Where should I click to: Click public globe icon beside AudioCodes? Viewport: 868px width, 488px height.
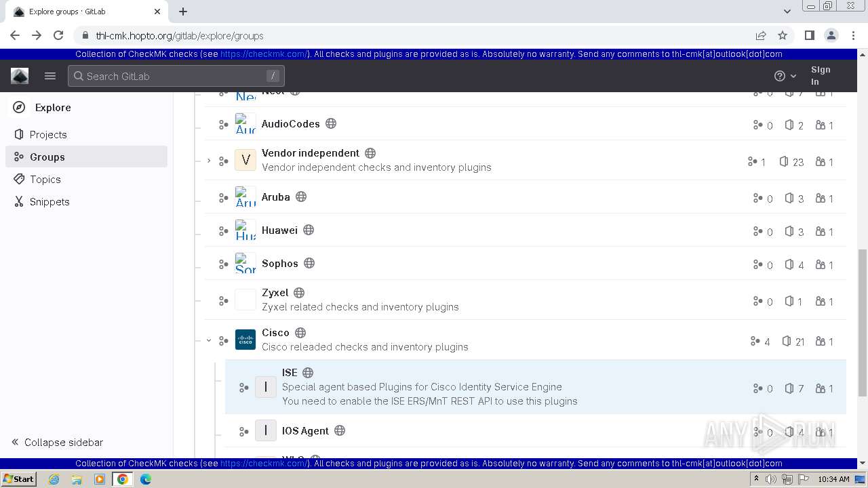331,123
